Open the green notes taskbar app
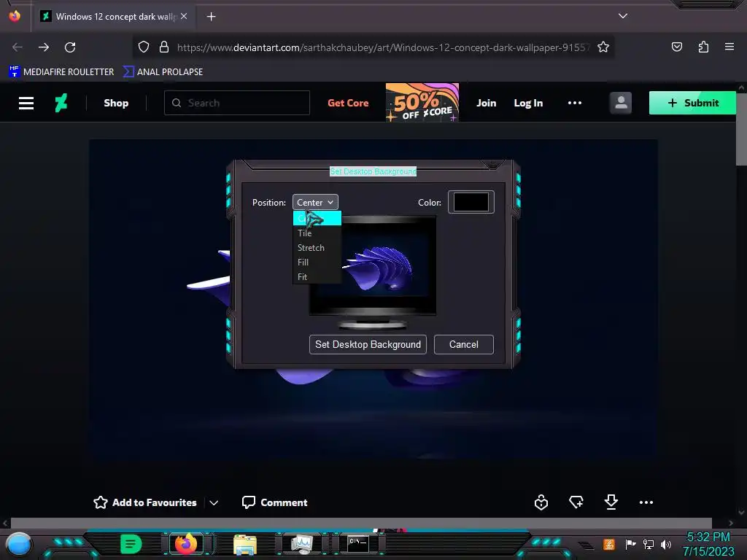This screenshot has width=747, height=560. pos(131,543)
